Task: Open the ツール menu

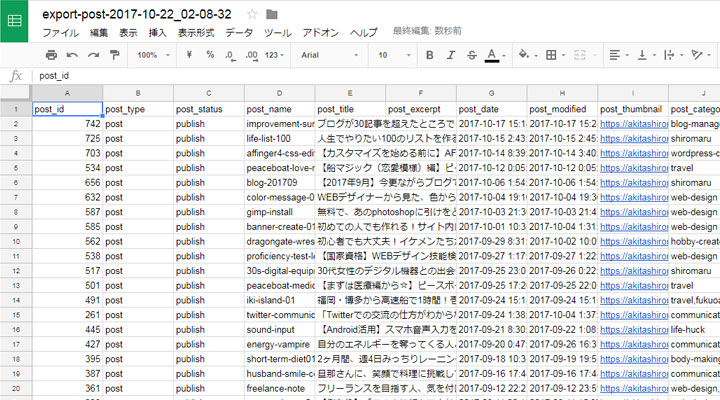Action: pyautogui.click(x=277, y=33)
